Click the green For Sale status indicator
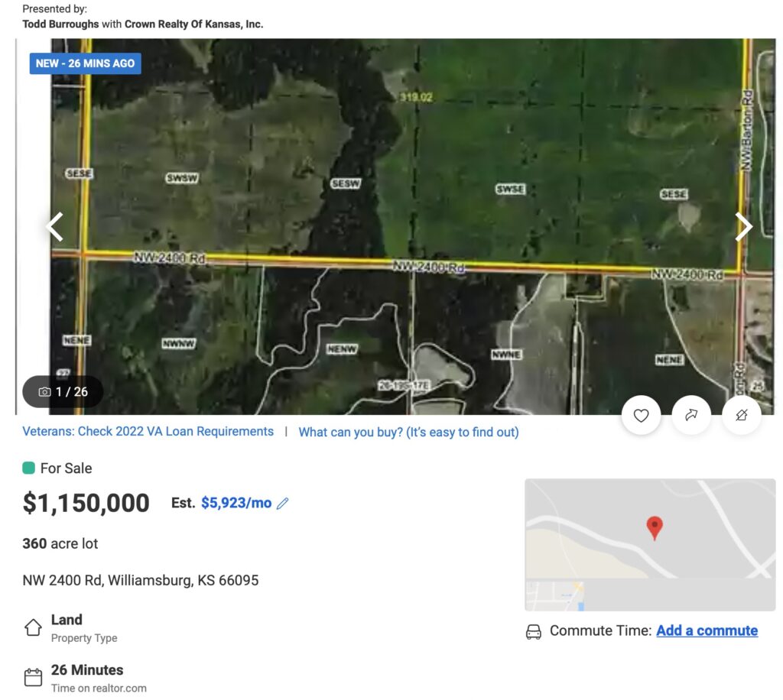Image resolution: width=783 pixels, height=700 pixels. pos(28,468)
